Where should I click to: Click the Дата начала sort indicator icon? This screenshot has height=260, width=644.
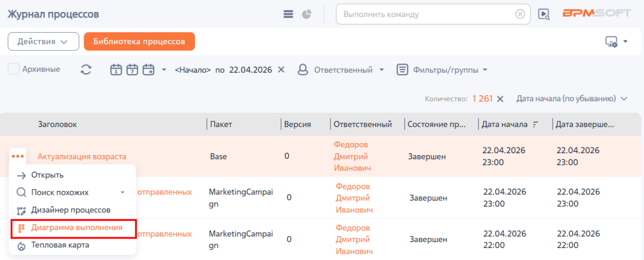pos(535,124)
